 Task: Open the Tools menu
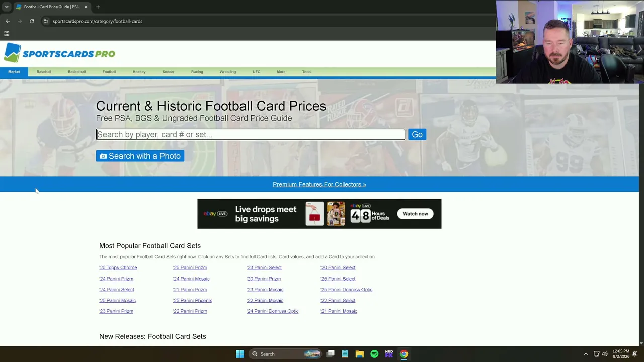(307, 72)
